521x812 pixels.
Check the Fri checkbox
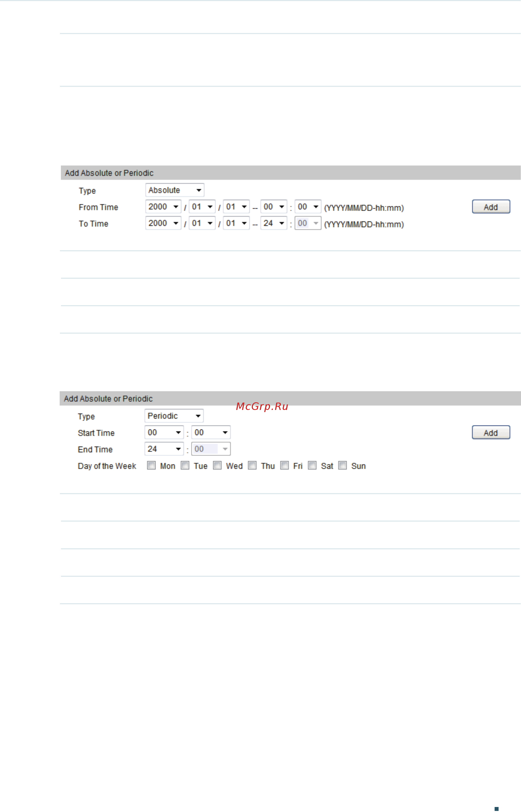tap(285, 466)
